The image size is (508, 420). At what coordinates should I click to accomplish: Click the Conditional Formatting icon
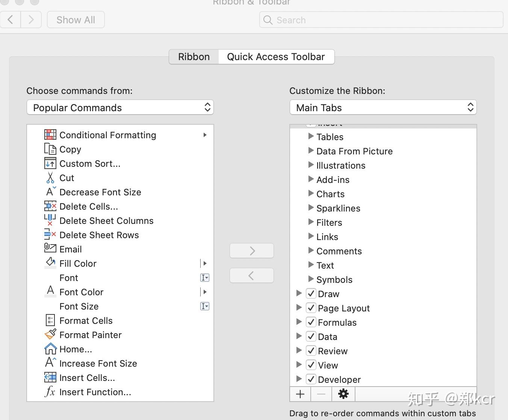[50, 134]
